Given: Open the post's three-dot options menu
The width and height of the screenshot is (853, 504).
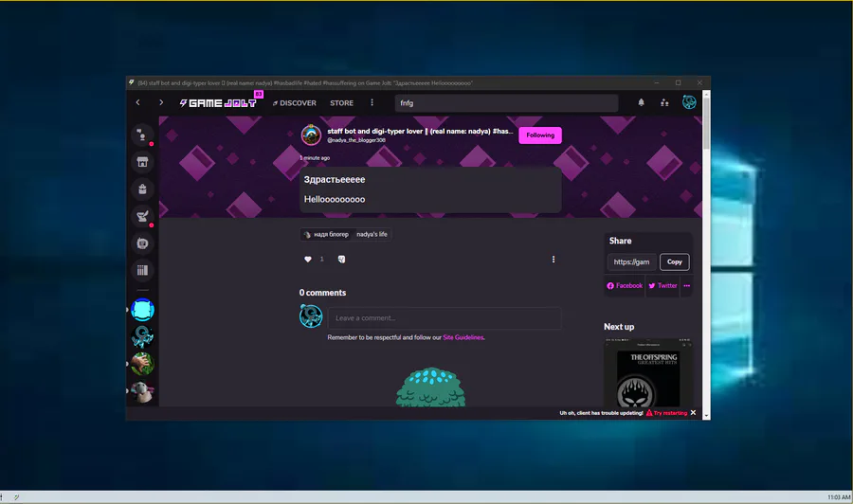Looking at the screenshot, I should click(554, 260).
